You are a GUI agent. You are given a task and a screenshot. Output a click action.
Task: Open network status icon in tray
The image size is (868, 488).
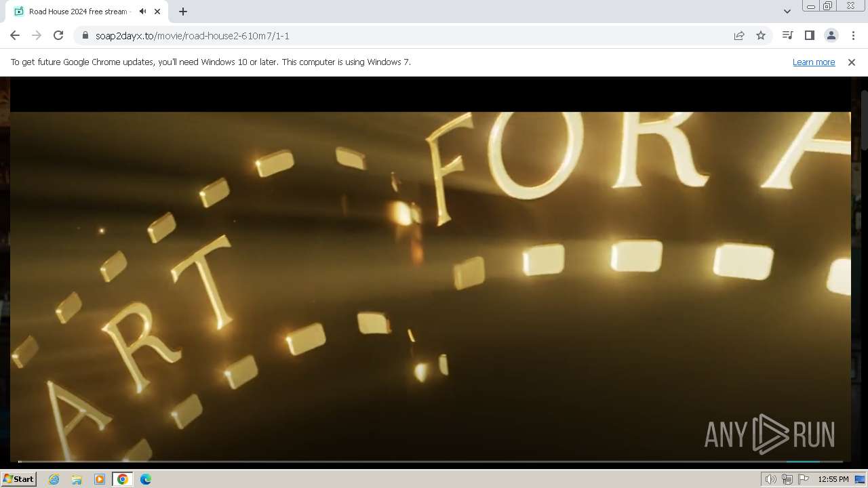[x=787, y=479]
